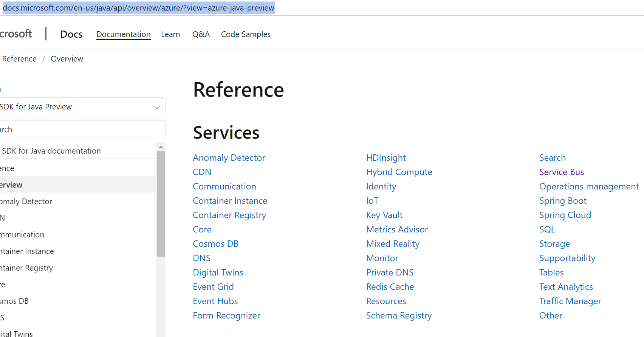Open the Digital Twins service link

218,272
